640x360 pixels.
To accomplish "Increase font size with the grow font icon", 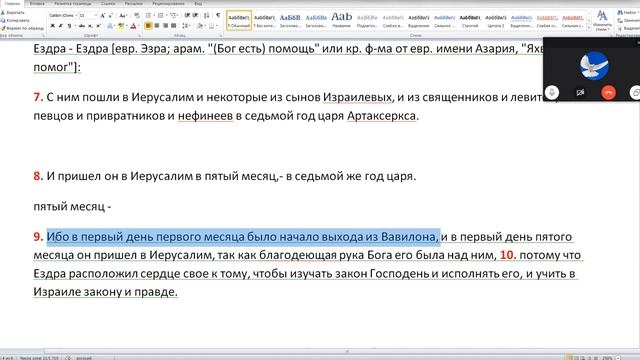I will (102, 16).
